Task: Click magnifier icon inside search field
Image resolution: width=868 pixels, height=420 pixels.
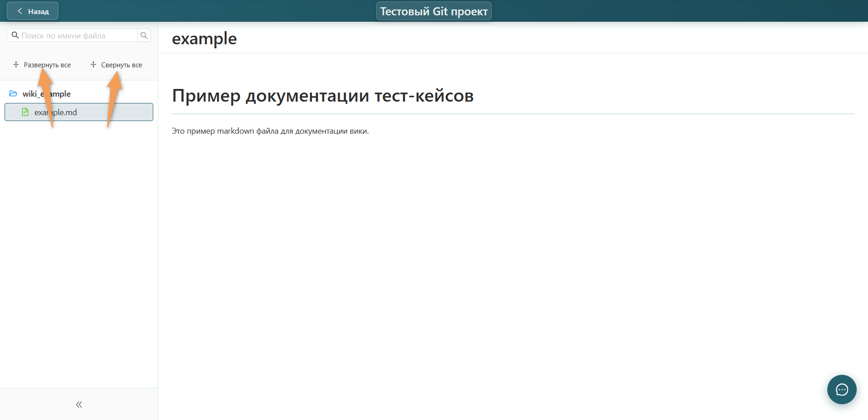Action: [x=15, y=35]
